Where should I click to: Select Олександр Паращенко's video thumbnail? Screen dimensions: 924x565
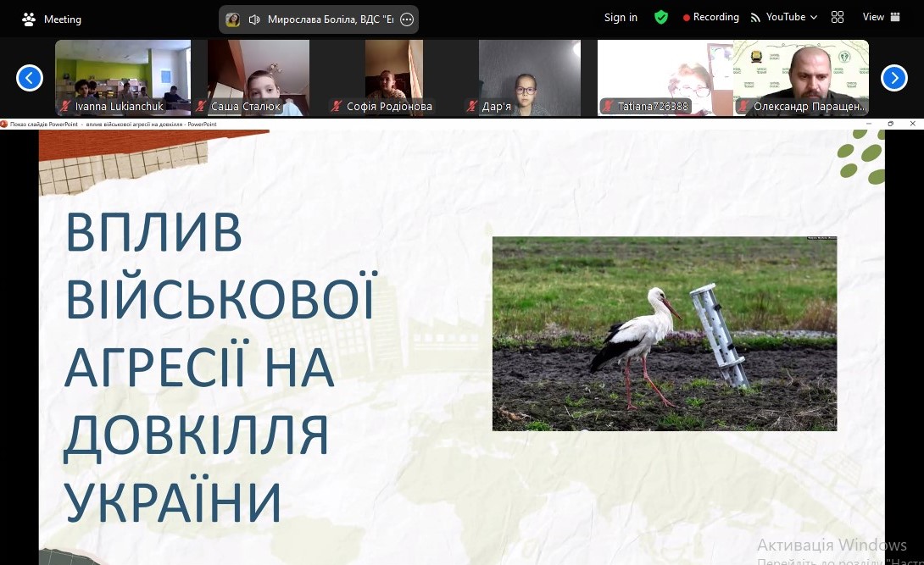click(x=801, y=78)
